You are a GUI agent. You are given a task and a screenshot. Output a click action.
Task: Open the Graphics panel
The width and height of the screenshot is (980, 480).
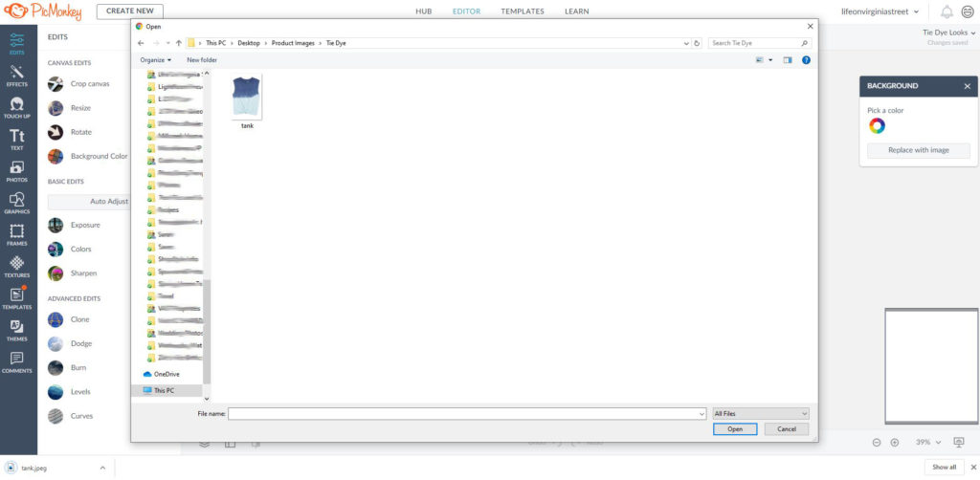pyautogui.click(x=17, y=203)
